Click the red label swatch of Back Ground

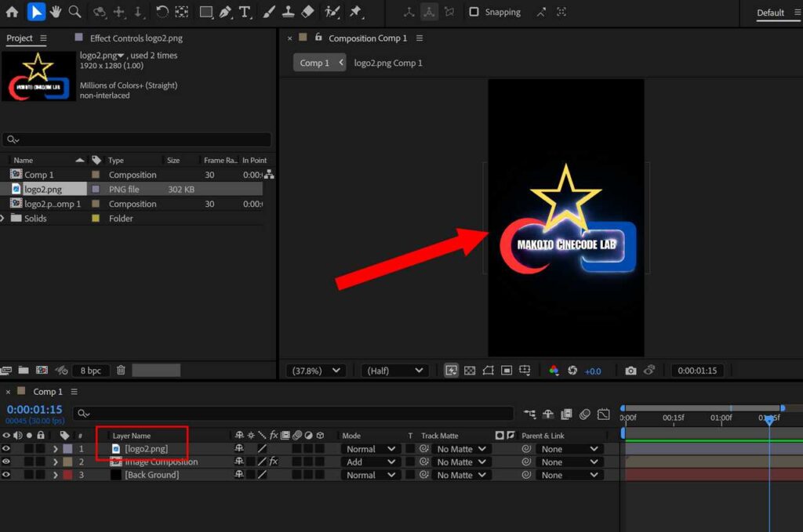tap(67, 475)
